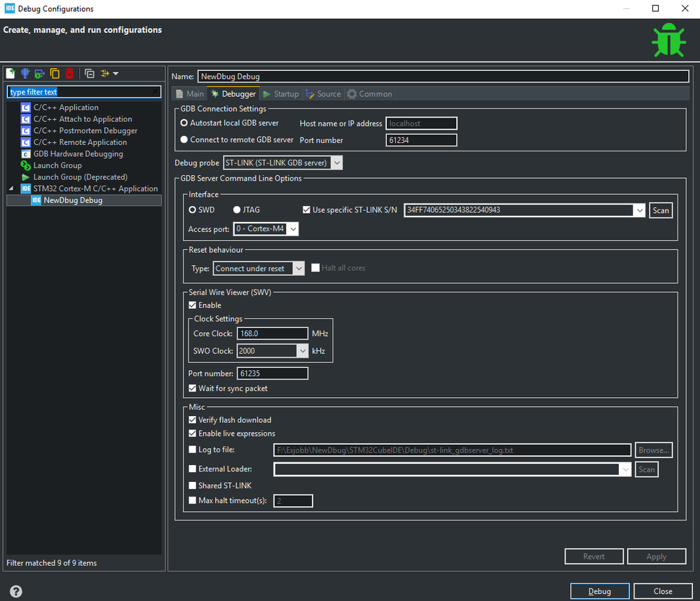Click the Export launch configuration icon

[40, 73]
